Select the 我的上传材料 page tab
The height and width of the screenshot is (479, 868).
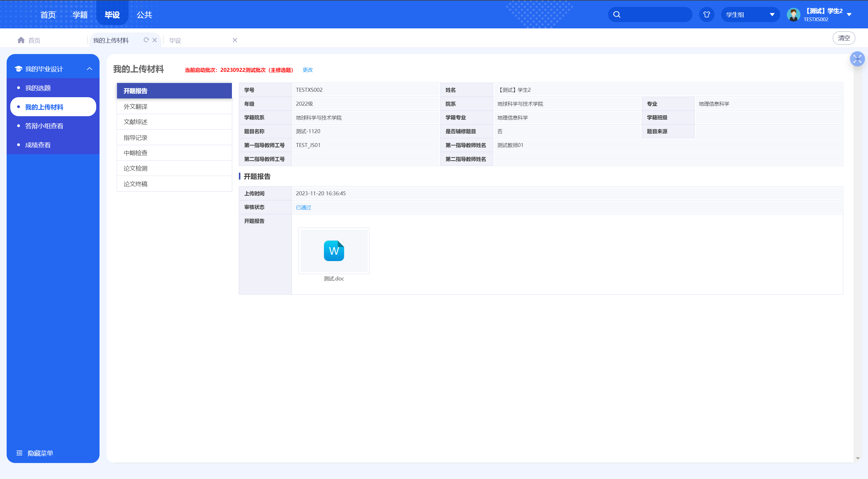click(x=111, y=40)
